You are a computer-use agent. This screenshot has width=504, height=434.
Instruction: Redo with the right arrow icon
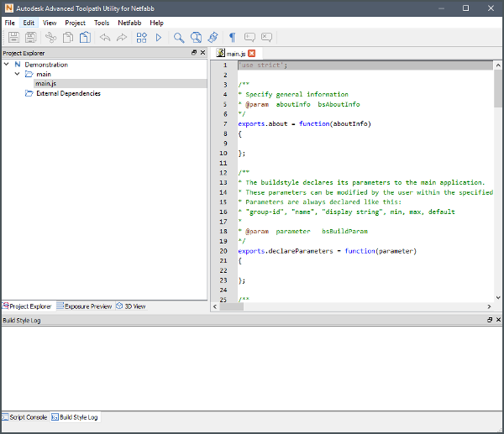click(122, 38)
